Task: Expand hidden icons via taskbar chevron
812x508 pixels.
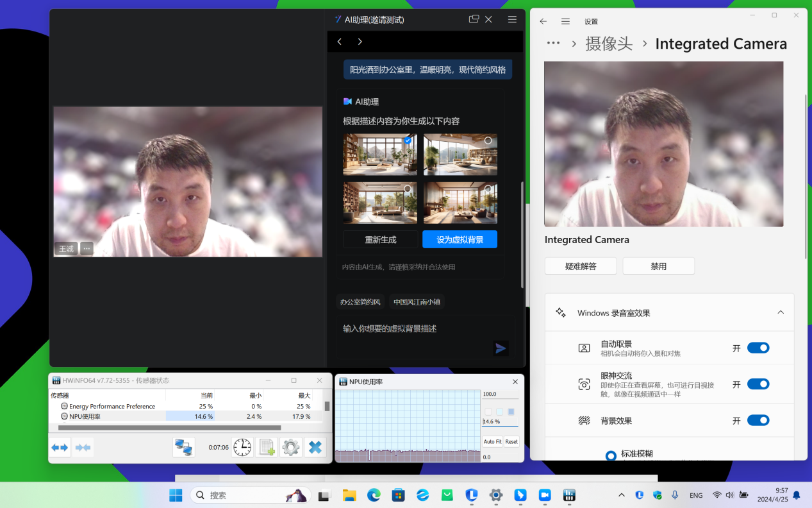Action: click(x=621, y=495)
